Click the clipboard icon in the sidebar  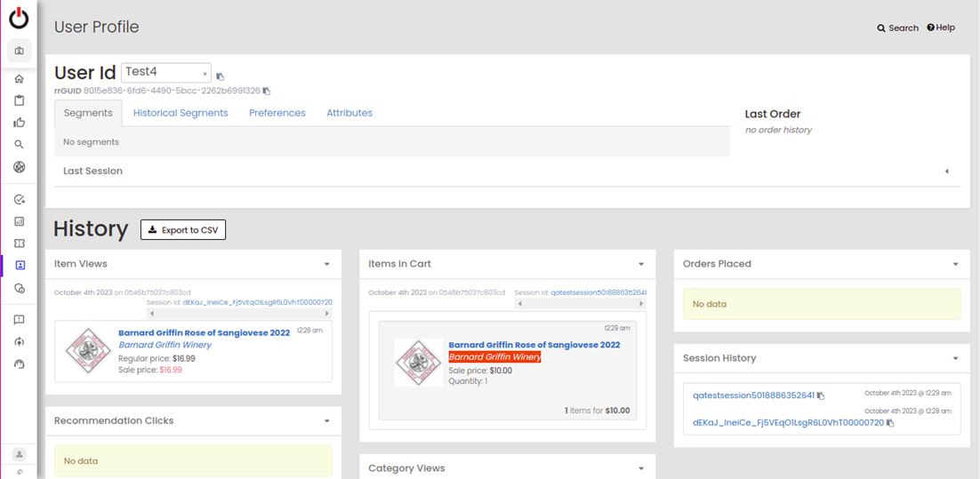tap(20, 100)
